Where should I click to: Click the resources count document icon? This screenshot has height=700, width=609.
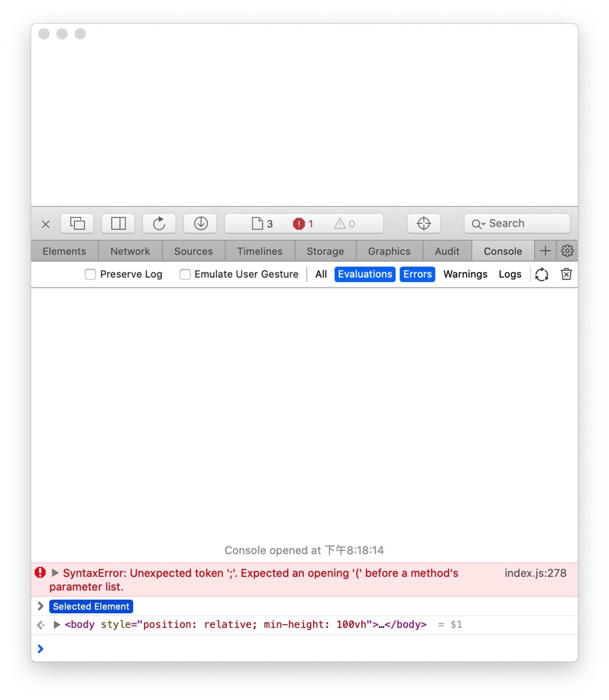[262, 224]
